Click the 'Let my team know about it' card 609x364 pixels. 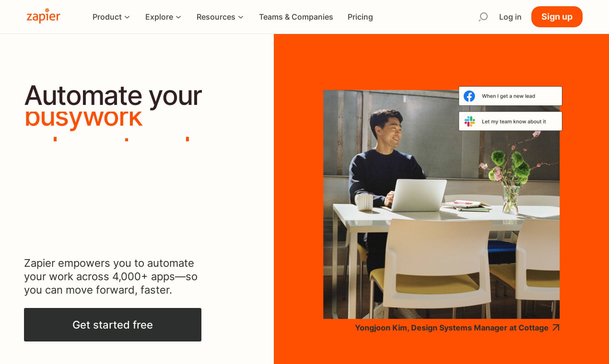pos(510,121)
